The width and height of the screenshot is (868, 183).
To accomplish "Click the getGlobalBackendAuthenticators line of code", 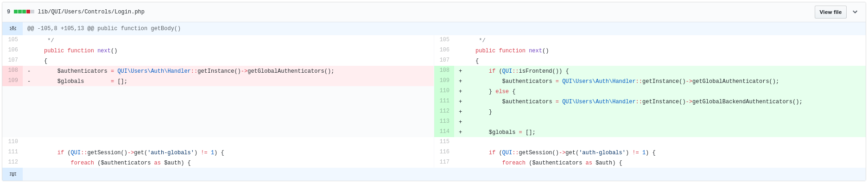I will [652, 102].
